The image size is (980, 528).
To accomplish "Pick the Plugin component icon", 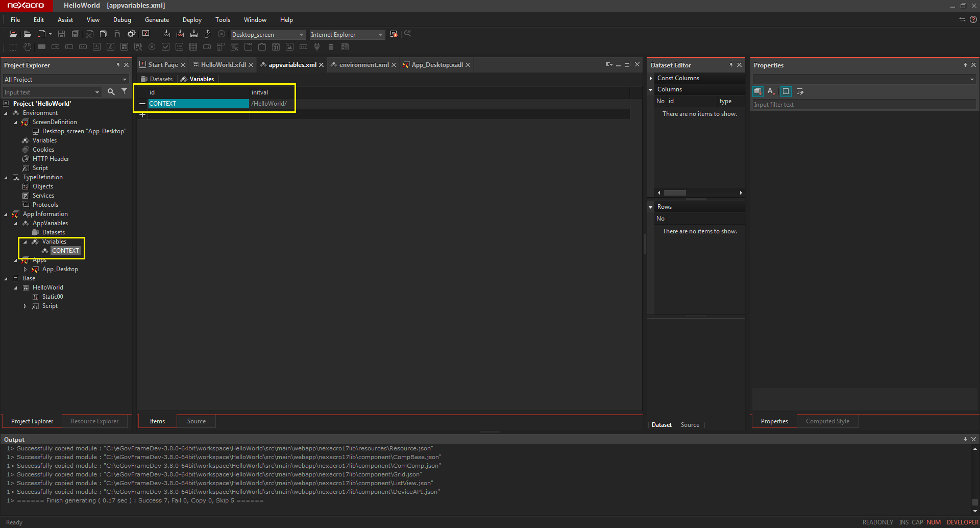I will 317,47.
